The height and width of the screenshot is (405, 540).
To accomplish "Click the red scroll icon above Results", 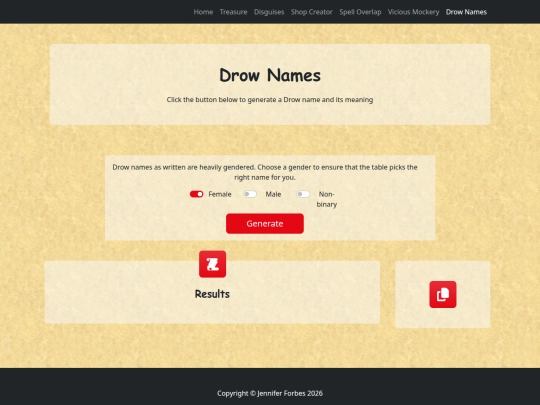I will point(212,264).
